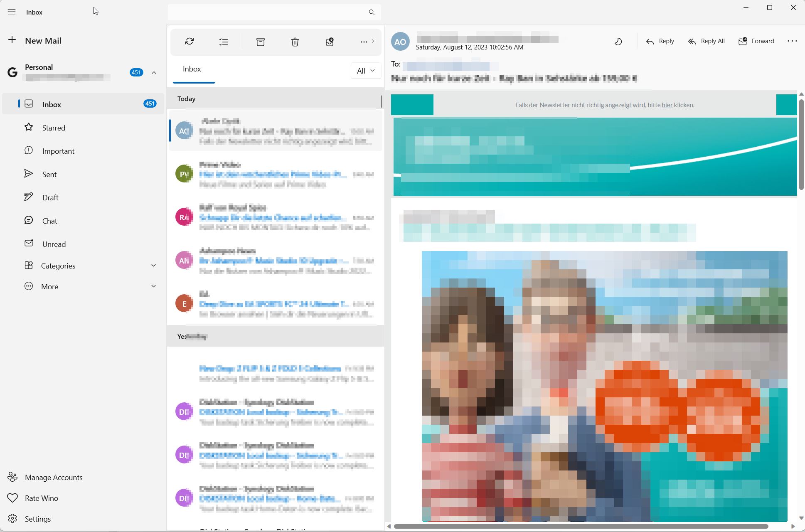Image resolution: width=805 pixels, height=532 pixels.
Task: Toggle multi-select mode icon in mail toolbar
Action: (224, 42)
